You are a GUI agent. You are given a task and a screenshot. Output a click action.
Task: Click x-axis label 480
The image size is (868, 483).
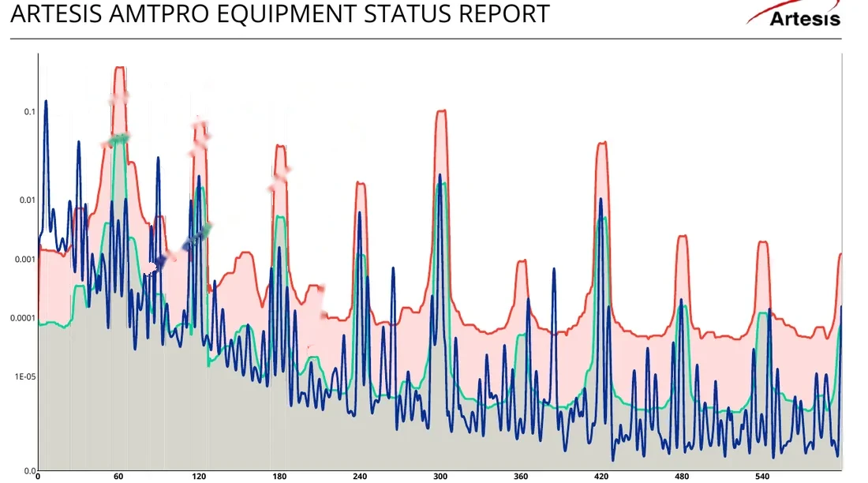click(x=682, y=477)
